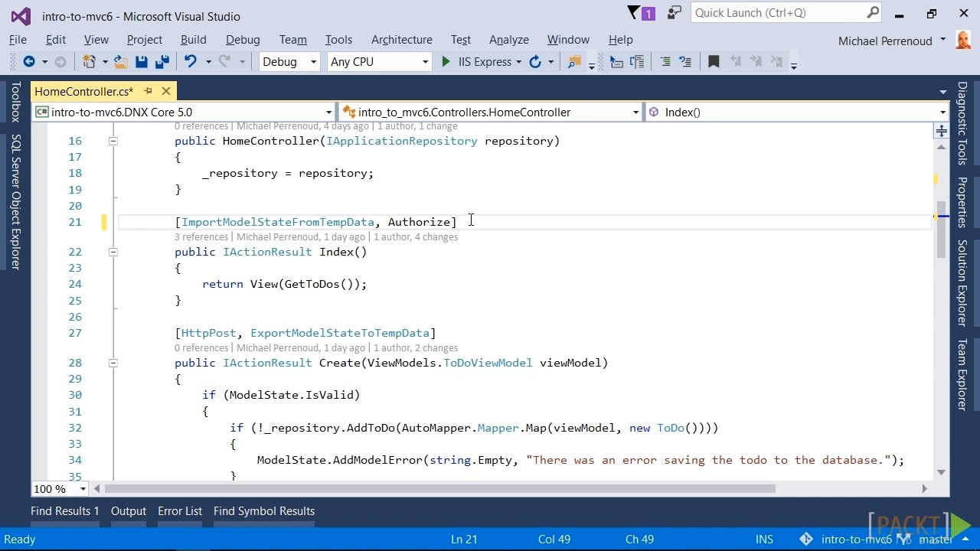Open the Toolbox side panel
The width and height of the screenshot is (980, 551).
pyautogui.click(x=15, y=103)
